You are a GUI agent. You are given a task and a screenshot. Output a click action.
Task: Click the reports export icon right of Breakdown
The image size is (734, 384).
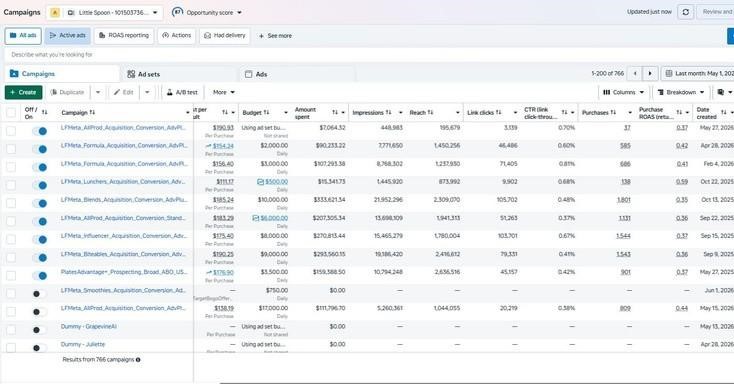click(x=720, y=92)
